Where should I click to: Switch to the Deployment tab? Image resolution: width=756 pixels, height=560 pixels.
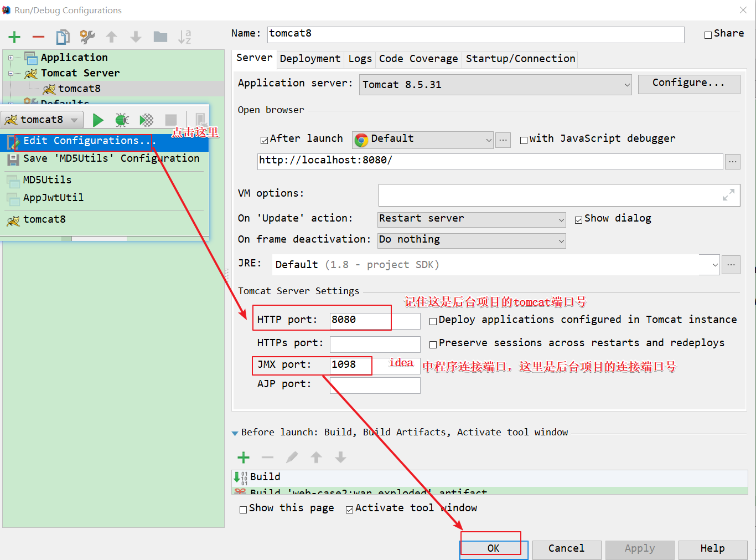(x=310, y=59)
